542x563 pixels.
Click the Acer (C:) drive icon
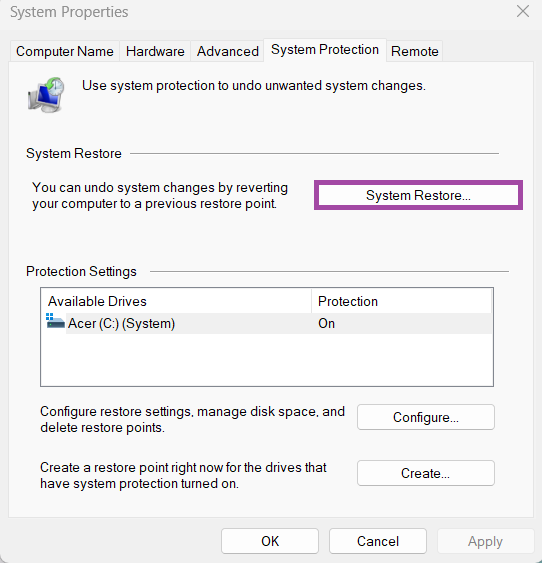tap(55, 321)
